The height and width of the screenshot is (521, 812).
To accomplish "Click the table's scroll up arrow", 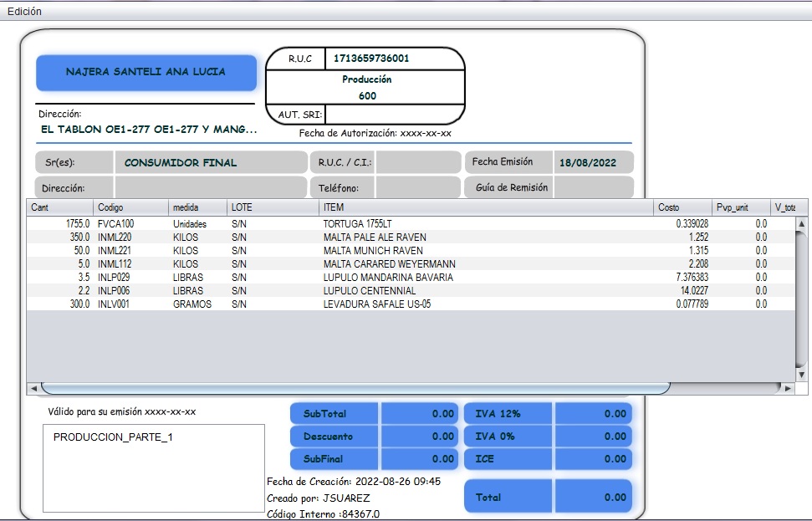I will [x=800, y=223].
